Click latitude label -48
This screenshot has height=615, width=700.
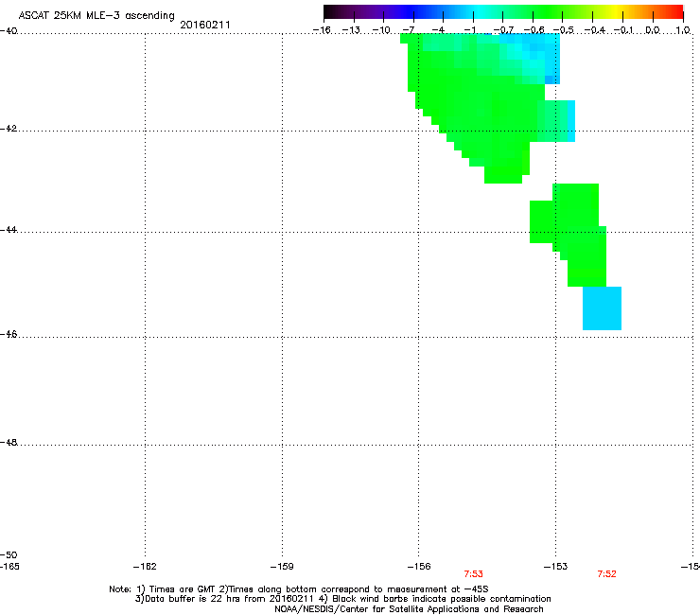click(x=9, y=443)
